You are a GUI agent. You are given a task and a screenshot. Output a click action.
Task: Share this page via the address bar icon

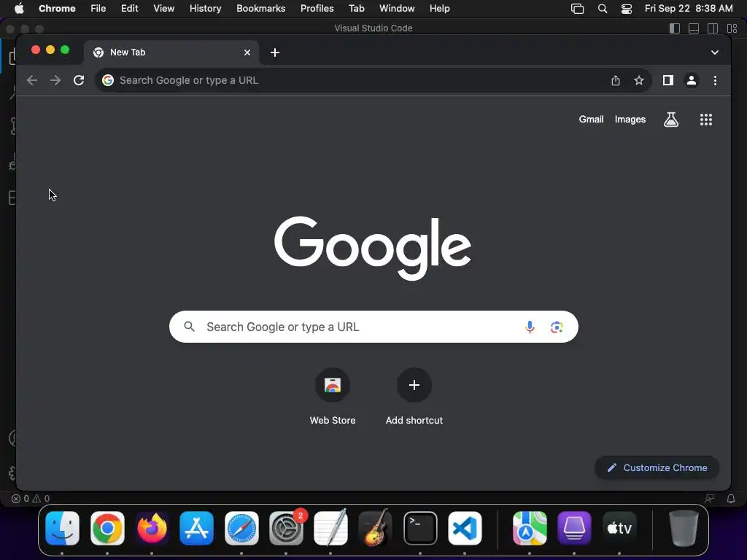[x=616, y=80]
